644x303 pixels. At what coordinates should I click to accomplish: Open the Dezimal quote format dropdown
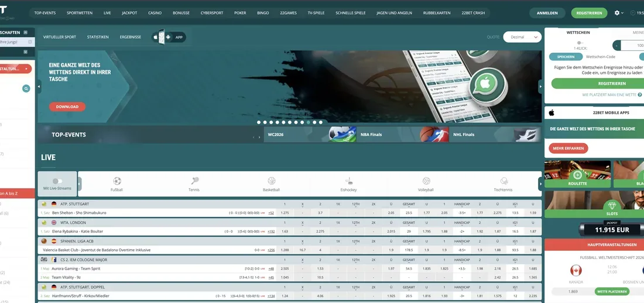pos(522,37)
